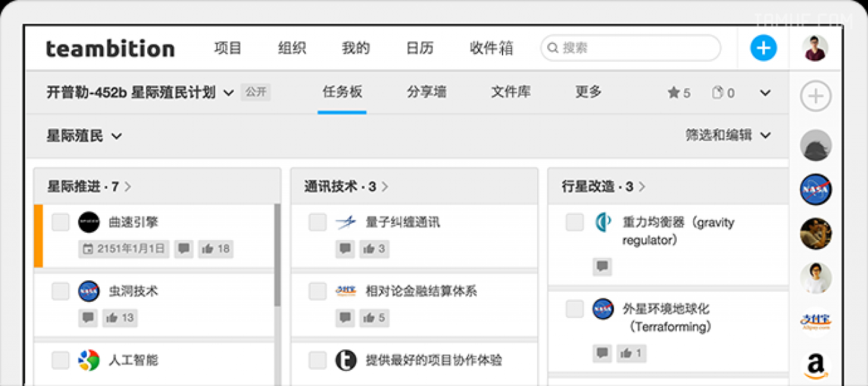Click the SpaceX avatar on 曲速引擎 task
868x386 pixels.
[89, 222]
